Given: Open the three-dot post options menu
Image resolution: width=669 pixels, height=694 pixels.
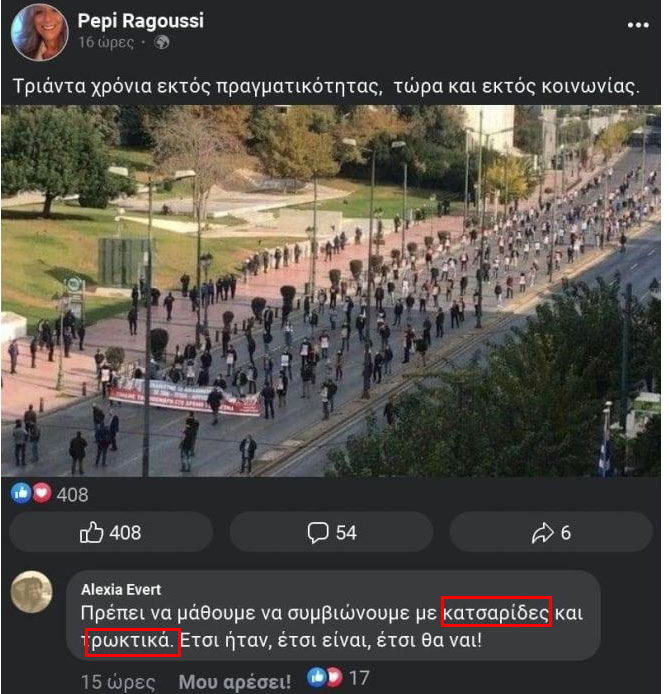Looking at the screenshot, I should click(638, 25).
